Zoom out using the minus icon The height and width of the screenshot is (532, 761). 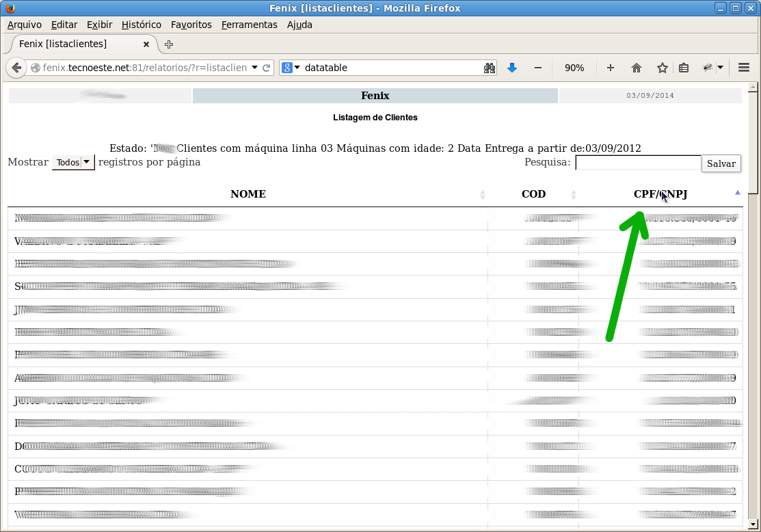537,68
